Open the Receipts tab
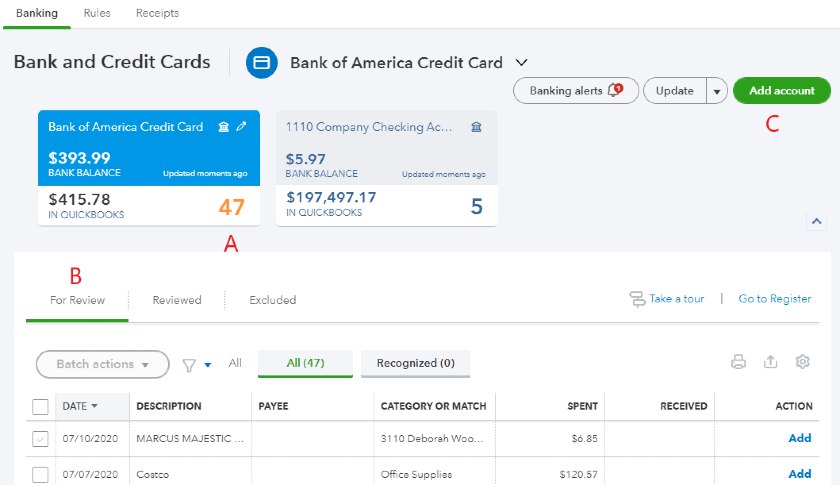 pos(157,13)
